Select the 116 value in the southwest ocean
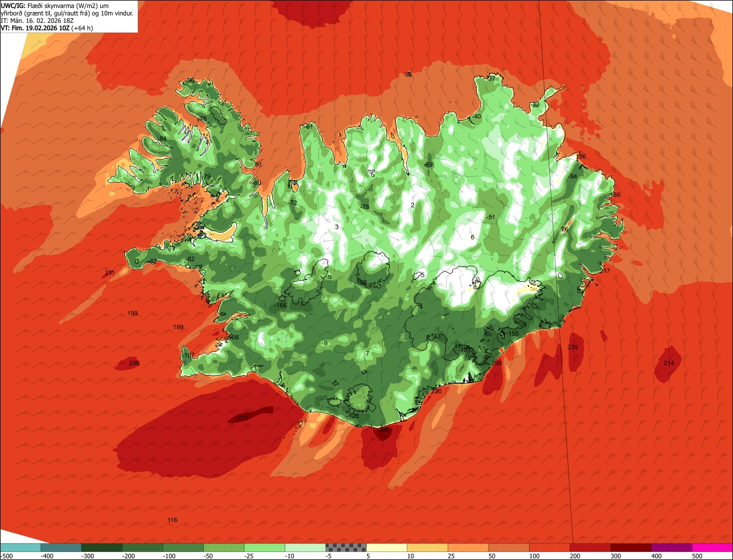This screenshot has height=560, width=733. [x=172, y=520]
